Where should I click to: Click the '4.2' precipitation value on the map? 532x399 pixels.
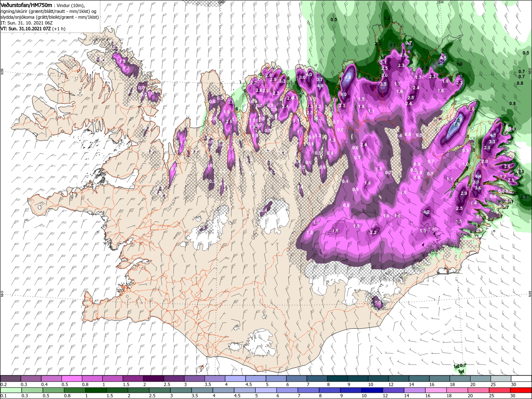coord(426,212)
